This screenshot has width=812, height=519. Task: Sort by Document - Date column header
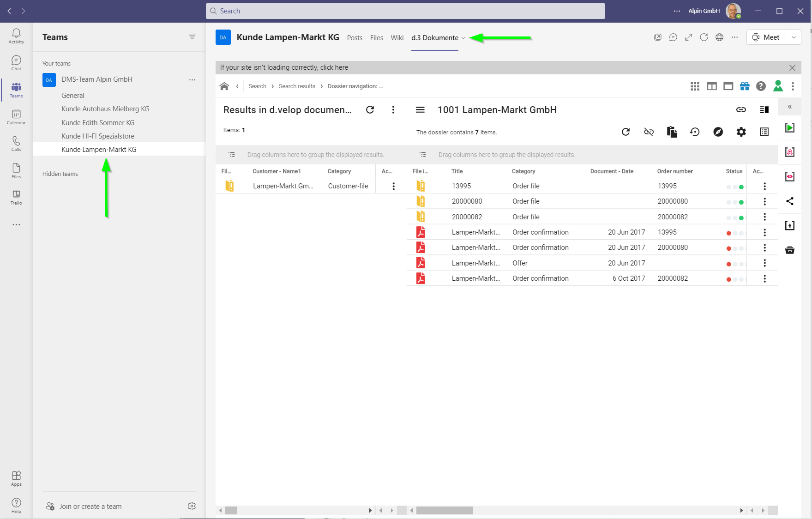pos(612,171)
